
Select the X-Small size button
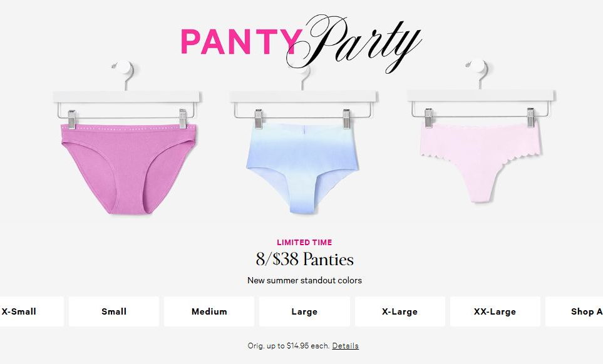click(x=31, y=311)
